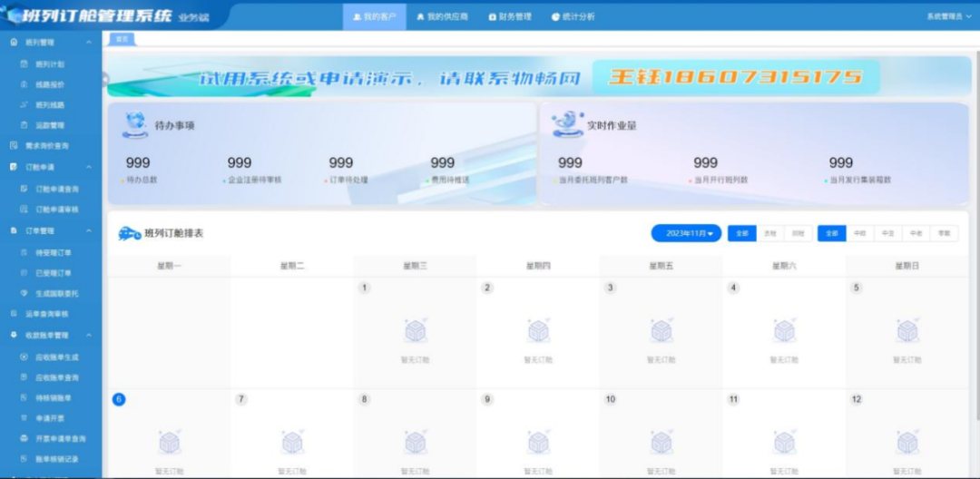Viewport: 980px width, 479px height.
Task: Click the icon beside 待受理订单
Action: 24,253
